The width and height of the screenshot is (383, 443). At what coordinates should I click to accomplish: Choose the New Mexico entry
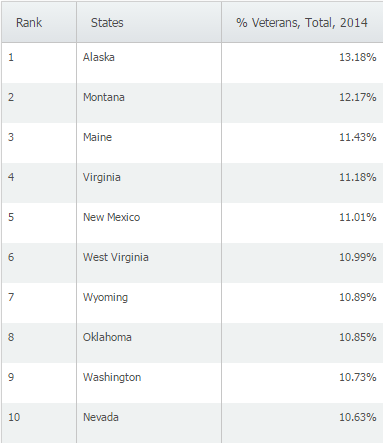coord(111,217)
